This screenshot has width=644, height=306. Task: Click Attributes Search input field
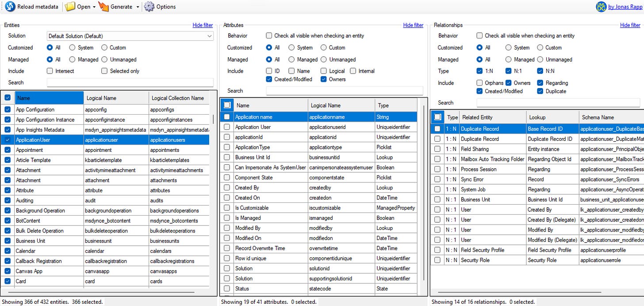click(x=344, y=91)
